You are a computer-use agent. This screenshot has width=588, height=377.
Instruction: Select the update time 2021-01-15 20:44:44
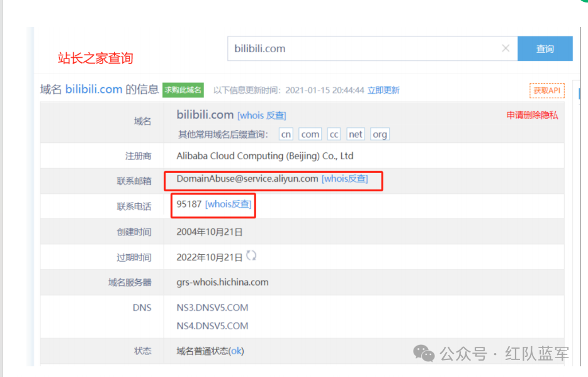tap(325, 90)
